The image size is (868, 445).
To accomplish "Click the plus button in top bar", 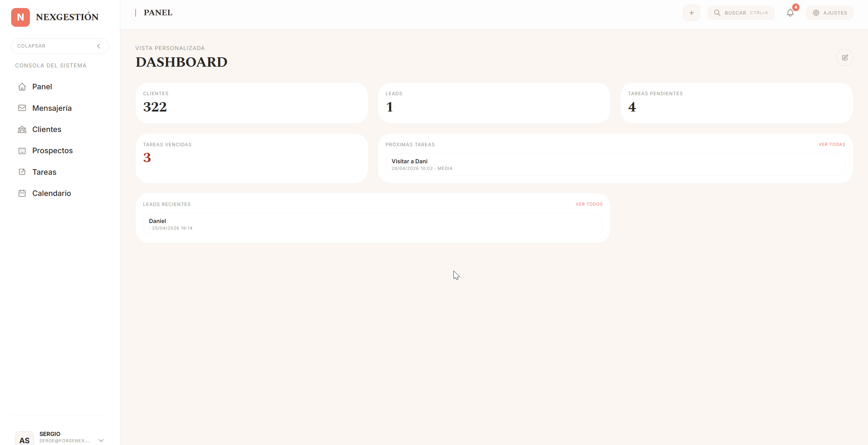I will [x=691, y=13].
